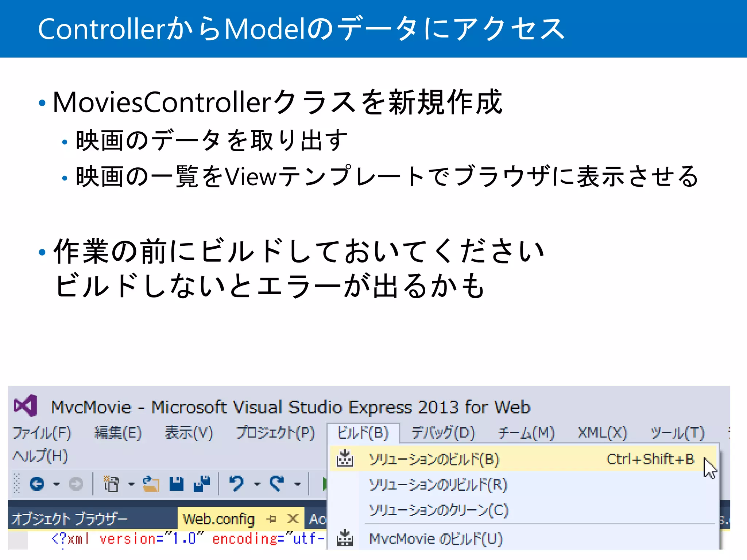Viewport: 747px width, 560px height.
Task: Click the MvcMovie window title text
Action: (291, 407)
